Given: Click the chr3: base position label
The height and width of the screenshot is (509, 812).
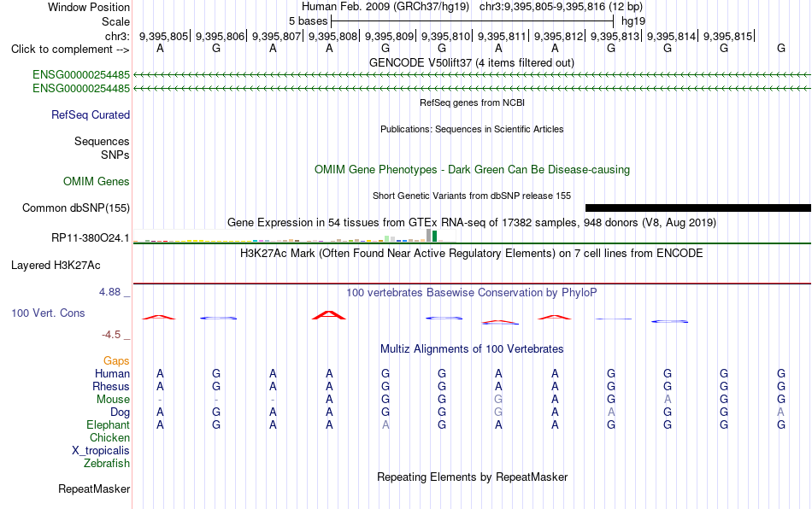Looking at the screenshot, I should pos(118,36).
